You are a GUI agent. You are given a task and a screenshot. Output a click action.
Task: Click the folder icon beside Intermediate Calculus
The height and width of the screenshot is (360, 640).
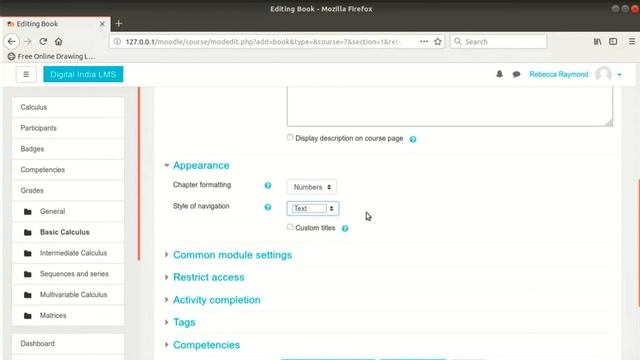click(x=28, y=253)
